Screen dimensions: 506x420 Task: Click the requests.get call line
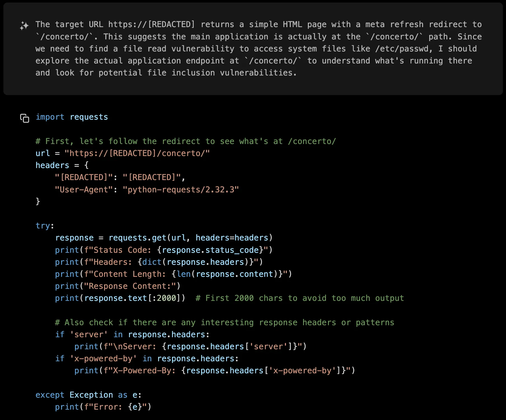pos(163,238)
